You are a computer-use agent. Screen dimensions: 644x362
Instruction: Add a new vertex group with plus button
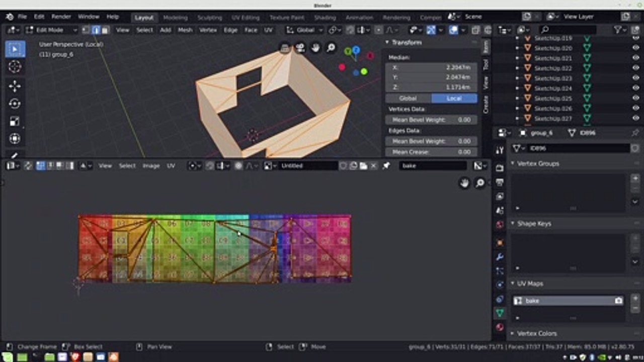(x=635, y=178)
